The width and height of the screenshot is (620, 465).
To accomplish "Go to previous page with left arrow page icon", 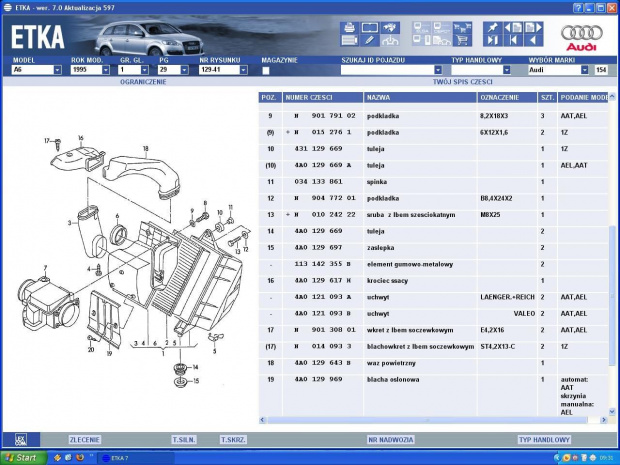I will 513,28.
